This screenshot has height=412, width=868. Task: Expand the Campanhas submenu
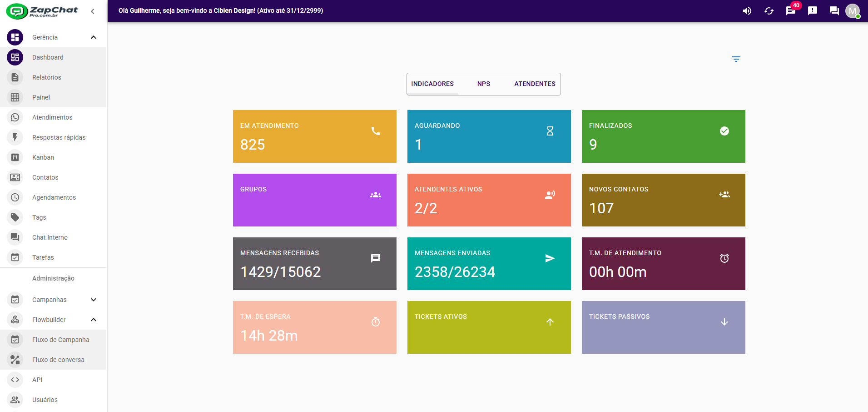[x=94, y=300]
